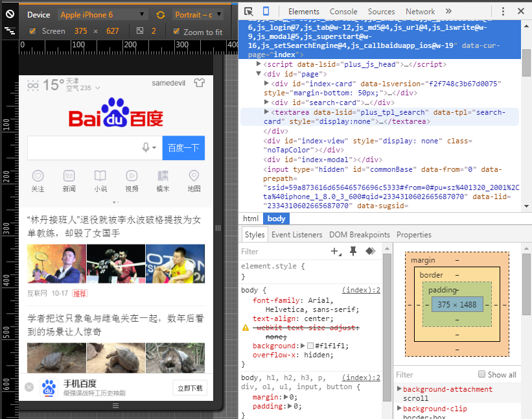532x419 pixels.
Task: Tap the 糯米 icon
Action: click(x=163, y=176)
